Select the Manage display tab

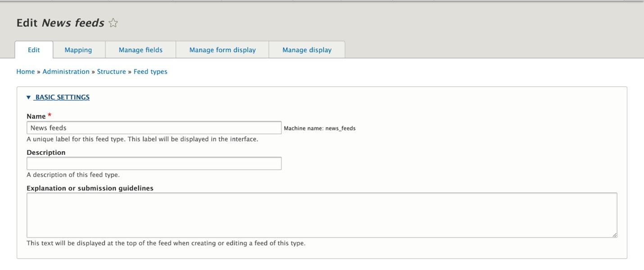[x=307, y=50]
